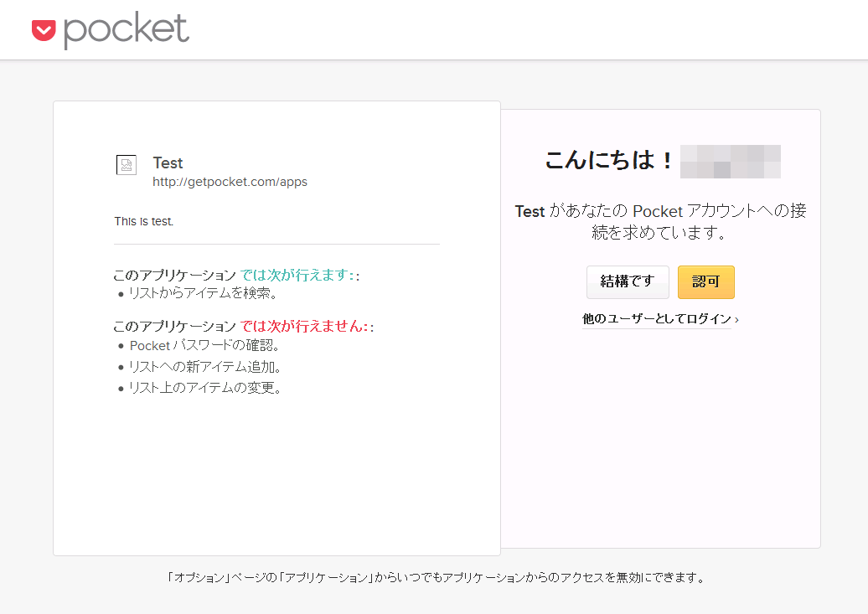Click the green では次が行えます heading
This screenshot has width=868, height=614.
297,275
